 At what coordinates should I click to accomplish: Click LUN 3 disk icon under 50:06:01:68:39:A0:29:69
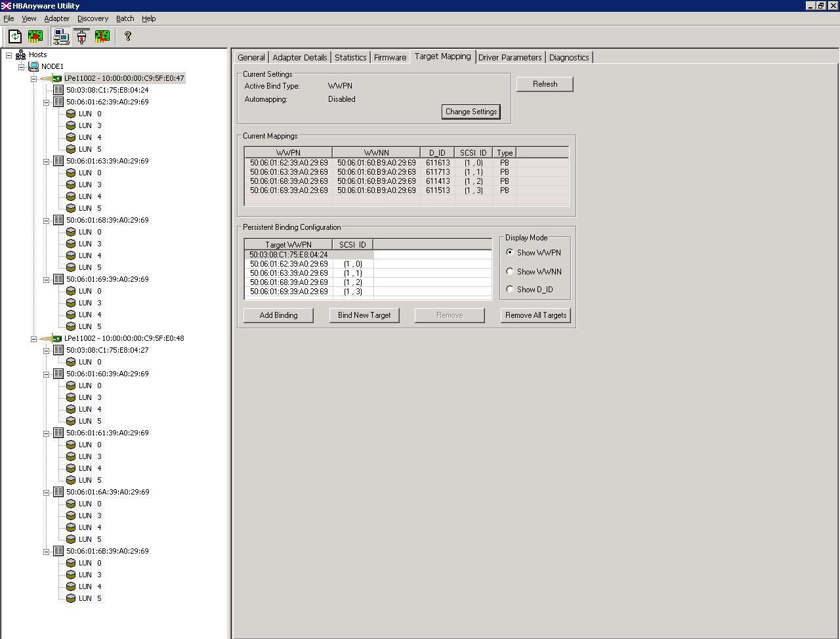71,244
